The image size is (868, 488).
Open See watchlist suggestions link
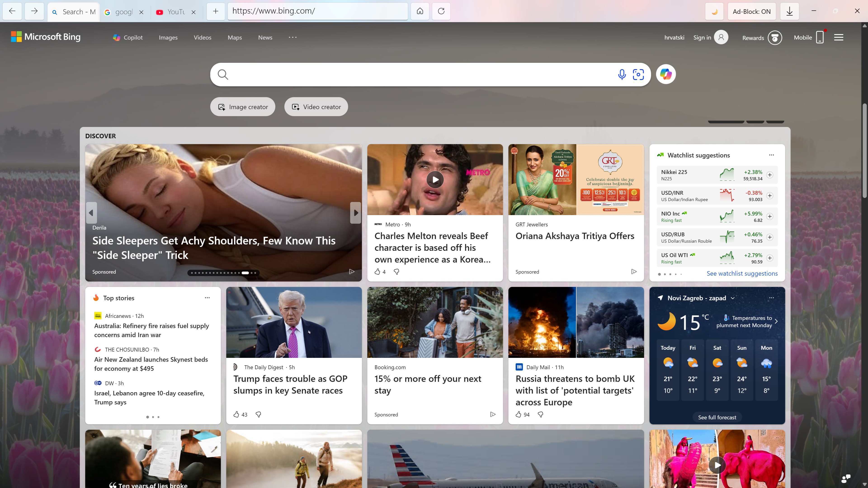742,273
